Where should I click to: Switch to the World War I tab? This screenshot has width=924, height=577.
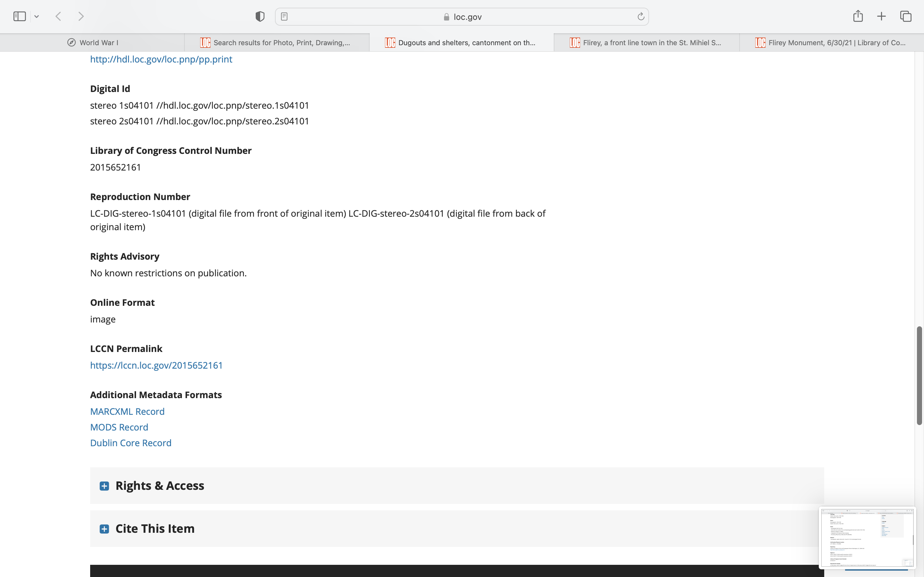92,43
